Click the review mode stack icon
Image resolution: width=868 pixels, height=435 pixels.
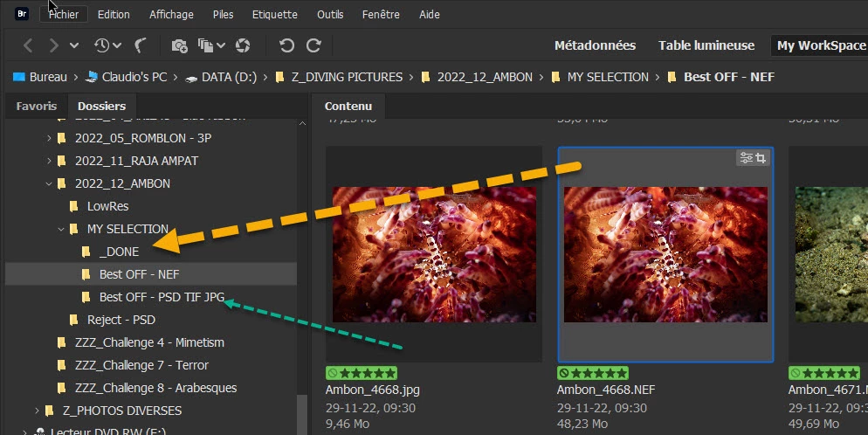(x=206, y=46)
